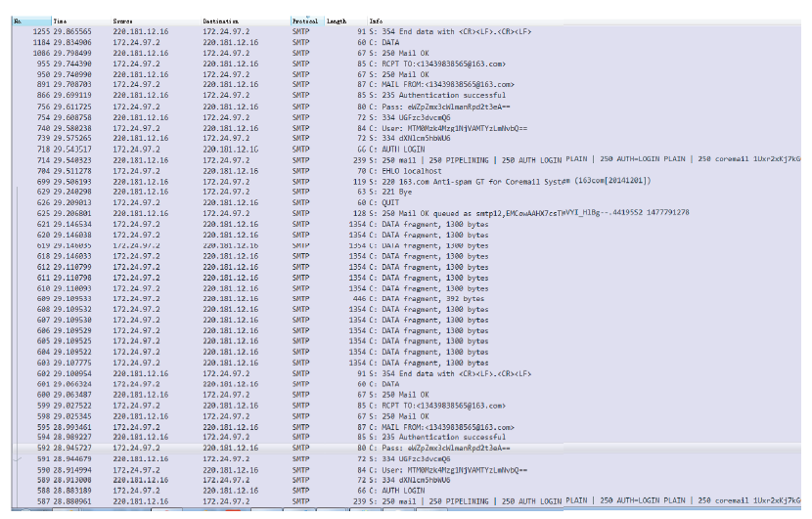Viewport: 812px width, 519px height.
Task: Sort packets by the No. column header
Action: tap(25, 21)
